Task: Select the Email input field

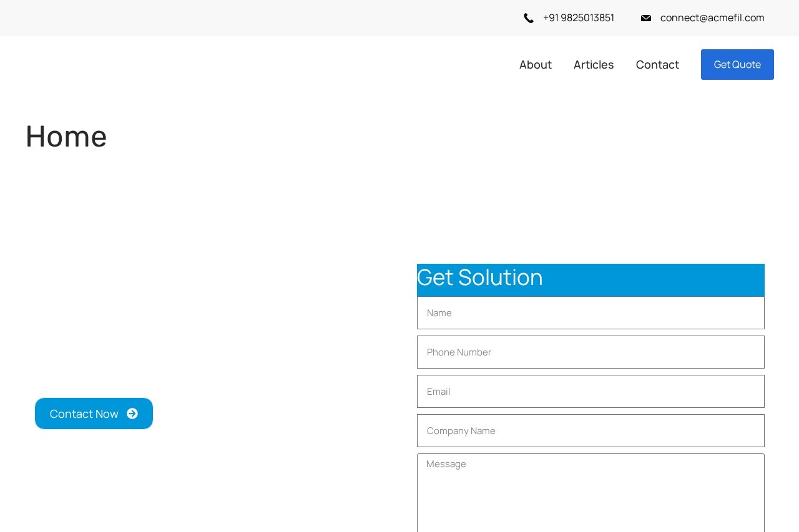Action: point(590,392)
